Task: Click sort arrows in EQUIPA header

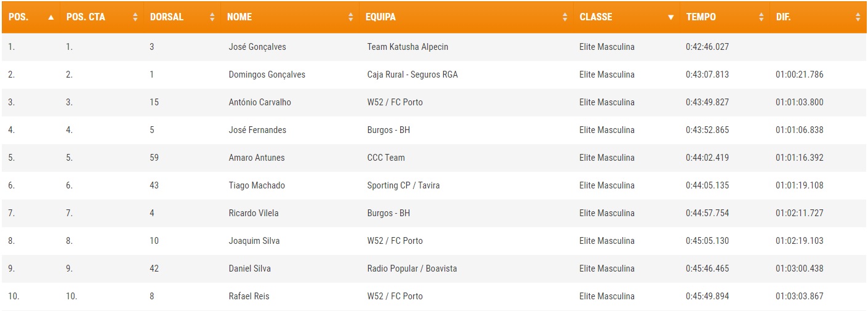Action: click(565, 17)
